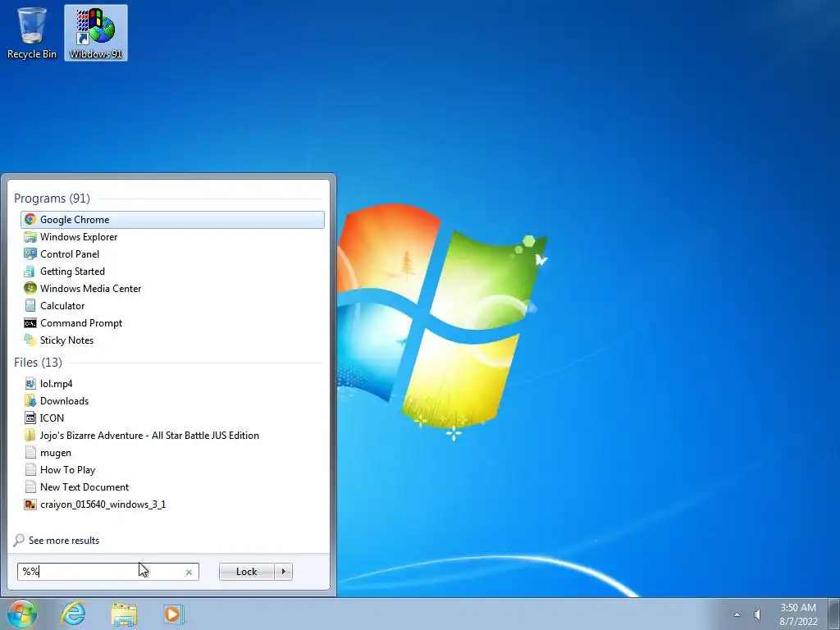The image size is (840, 630).
Task: Click the Calculator result icon
Action: [30, 306]
